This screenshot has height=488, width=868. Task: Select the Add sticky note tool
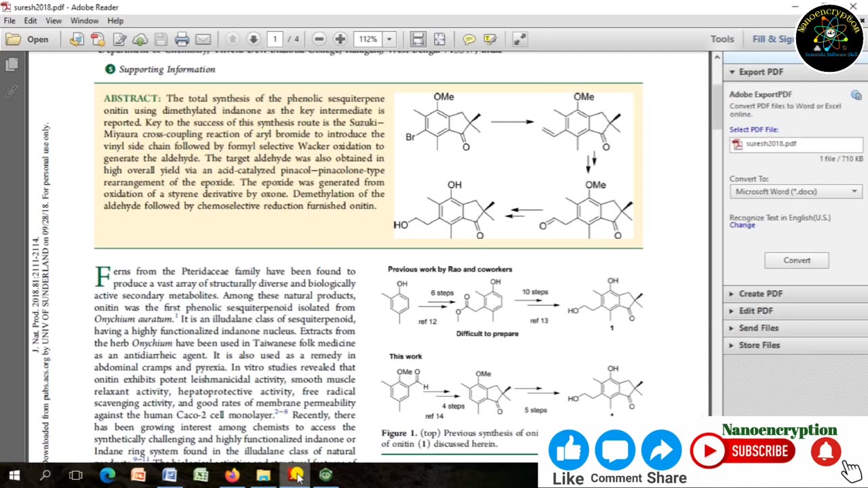[469, 39]
